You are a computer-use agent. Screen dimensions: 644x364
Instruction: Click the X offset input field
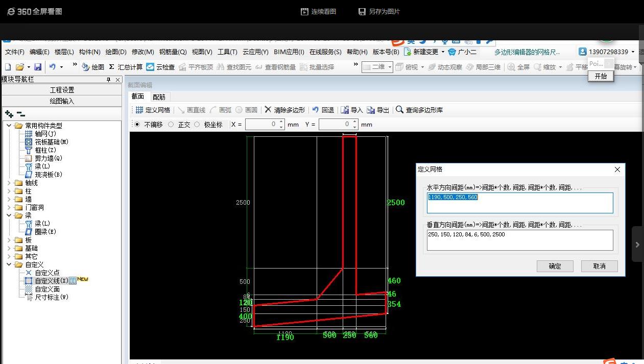pos(265,125)
